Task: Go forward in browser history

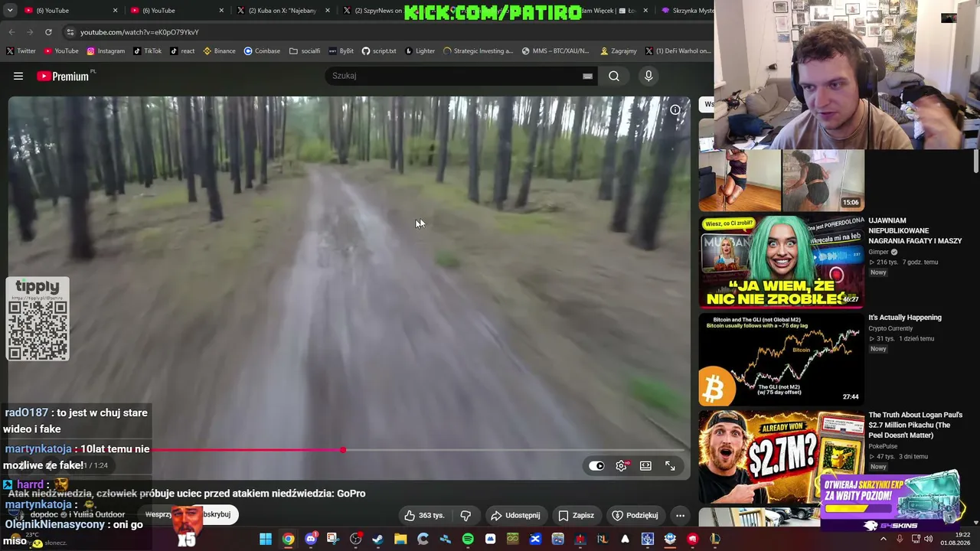Action: click(30, 32)
